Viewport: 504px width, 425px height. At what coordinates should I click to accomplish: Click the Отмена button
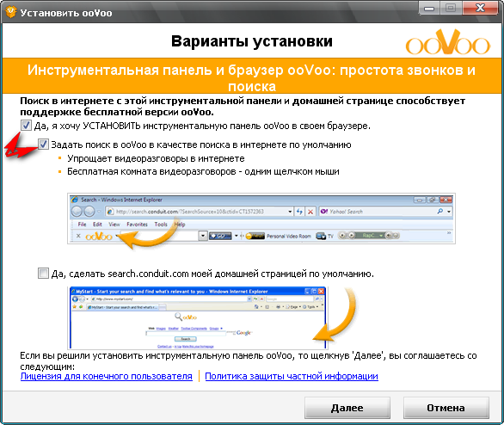click(x=446, y=408)
